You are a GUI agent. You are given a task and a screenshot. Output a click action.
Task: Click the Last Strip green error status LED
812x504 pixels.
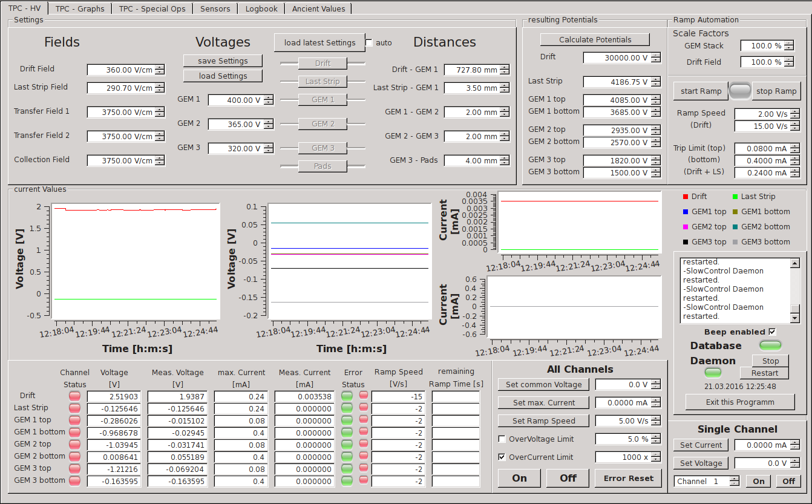(347, 408)
